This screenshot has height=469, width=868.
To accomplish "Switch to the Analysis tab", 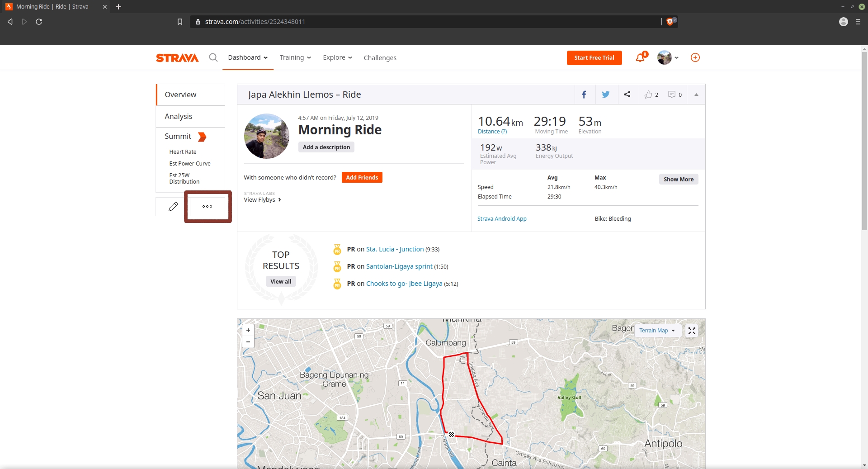I will (179, 116).
